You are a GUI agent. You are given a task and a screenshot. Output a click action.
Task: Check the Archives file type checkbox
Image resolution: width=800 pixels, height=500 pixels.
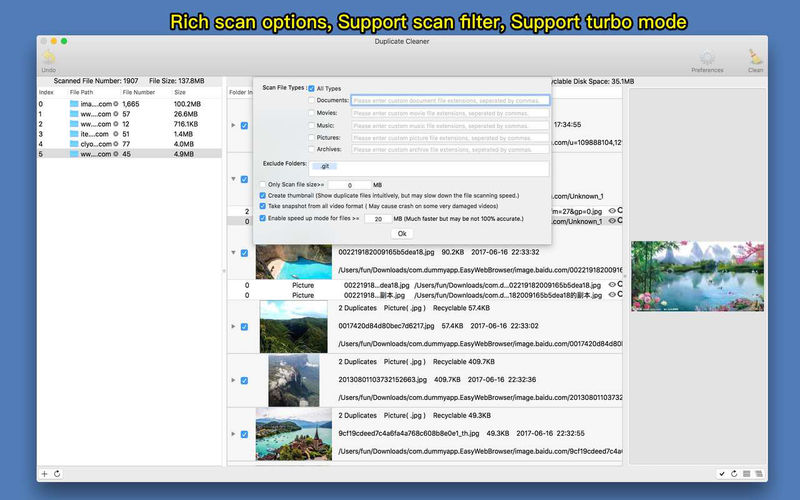click(x=311, y=149)
